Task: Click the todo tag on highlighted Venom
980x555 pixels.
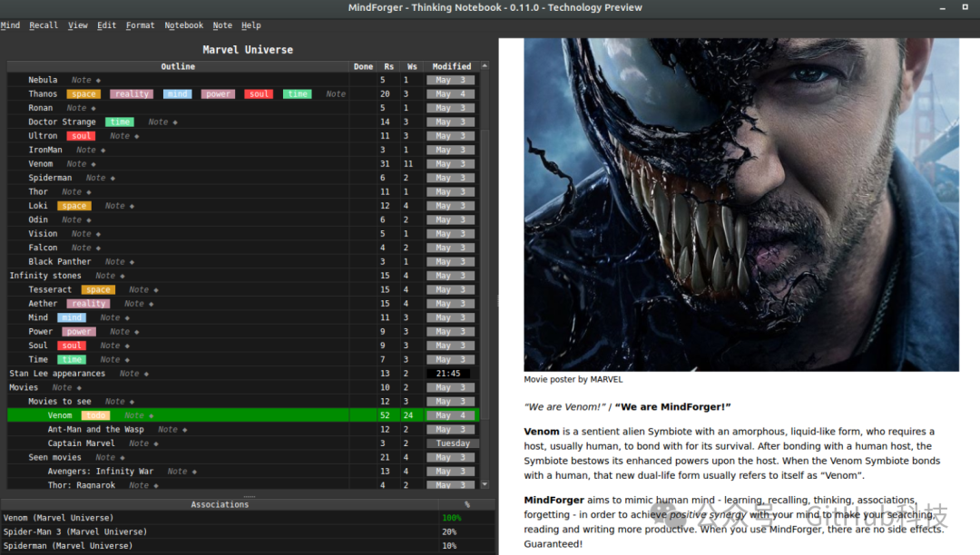Action: [x=95, y=415]
